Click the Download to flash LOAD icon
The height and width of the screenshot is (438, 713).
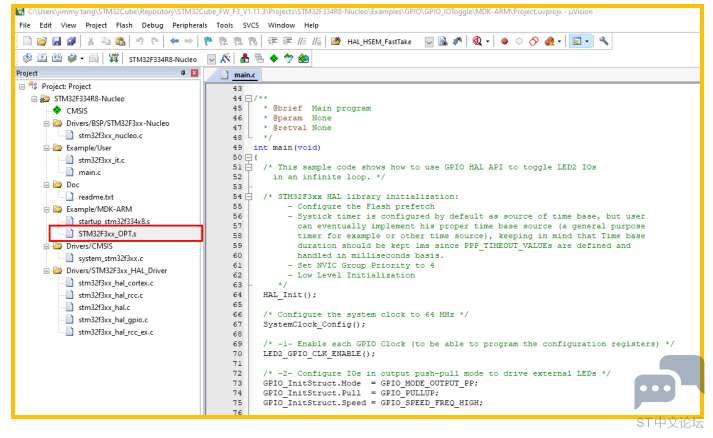[113, 58]
